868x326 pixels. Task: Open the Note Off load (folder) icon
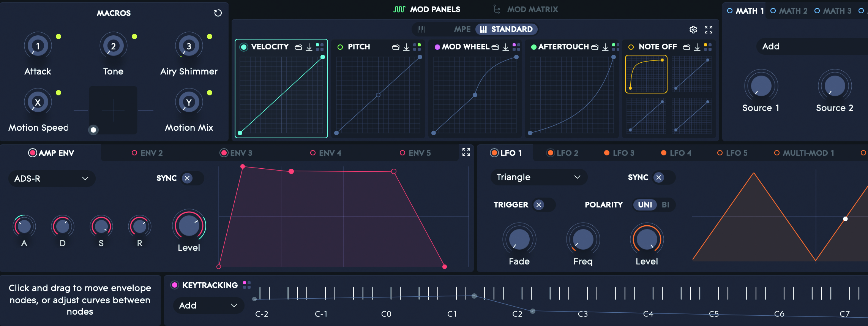pyautogui.click(x=687, y=47)
